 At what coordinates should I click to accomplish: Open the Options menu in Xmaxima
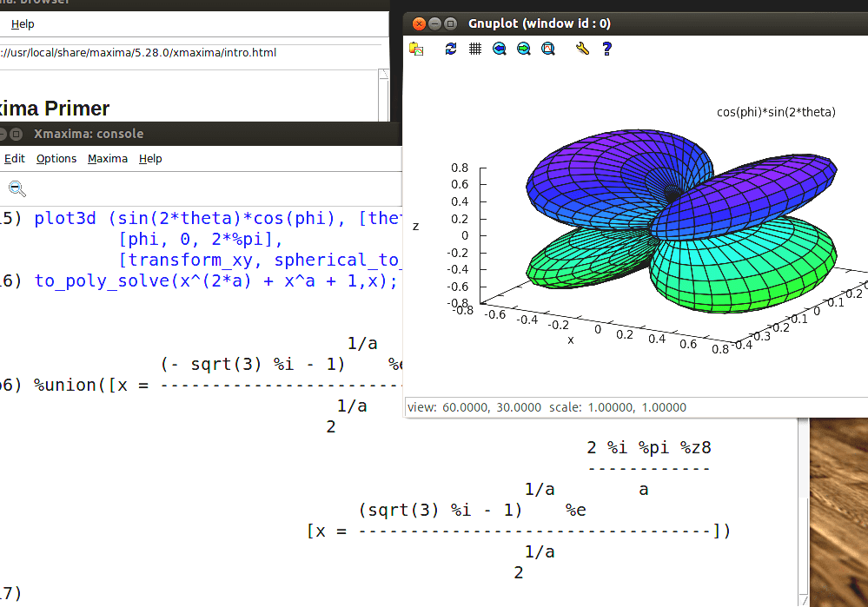56,158
